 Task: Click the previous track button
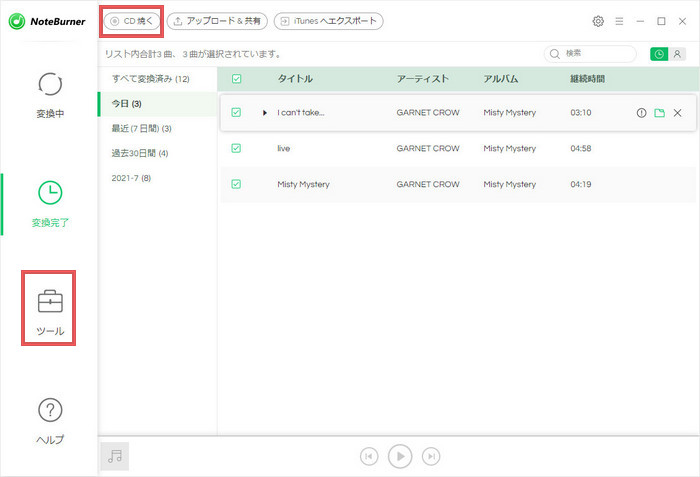point(369,456)
